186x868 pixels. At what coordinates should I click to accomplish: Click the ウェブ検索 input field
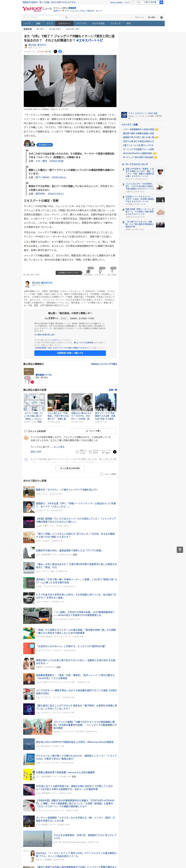[x=137, y=2]
